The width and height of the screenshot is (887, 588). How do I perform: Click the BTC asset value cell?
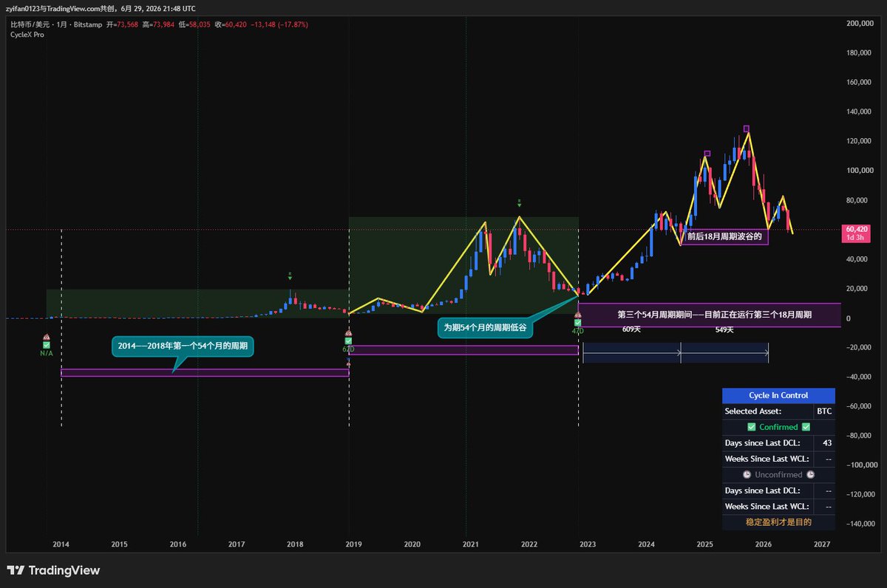click(x=824, y=411)
